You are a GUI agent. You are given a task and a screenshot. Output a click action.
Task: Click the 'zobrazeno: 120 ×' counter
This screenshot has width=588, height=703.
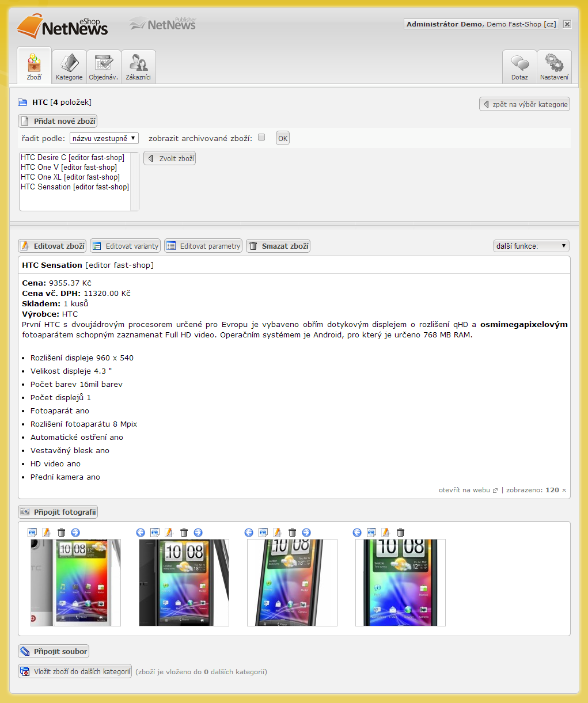point(536,490)
